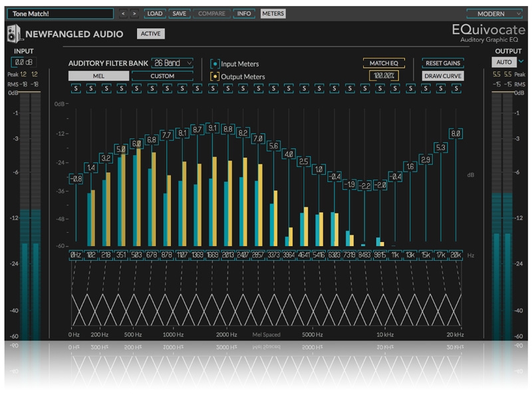Viewport: 532px width, 411px height.
Task: Click the Newfangled Audio logo icon
Action: pyautogui.click(x=15, y=35)
